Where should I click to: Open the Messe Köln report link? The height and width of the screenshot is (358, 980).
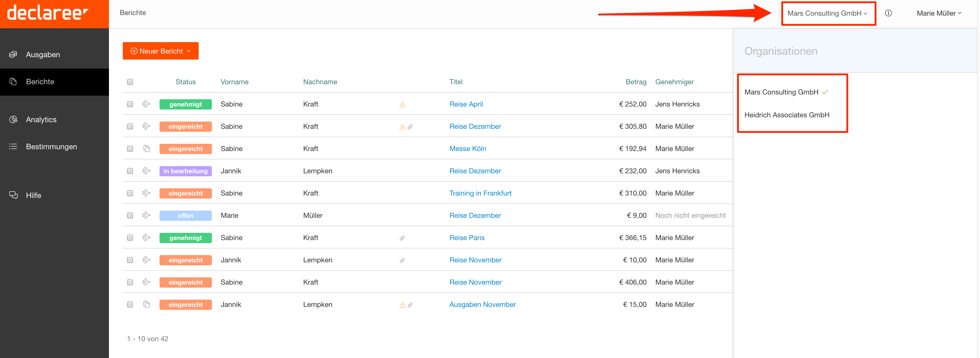click(x=467, y=148)
